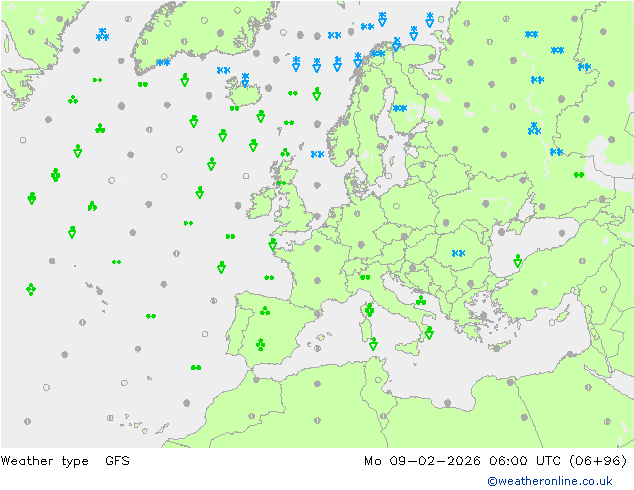Viewport: 634px width, 490px height.
Task: Select the shower symbol over Calabria in southern Italy
Action: pos(429,333)
